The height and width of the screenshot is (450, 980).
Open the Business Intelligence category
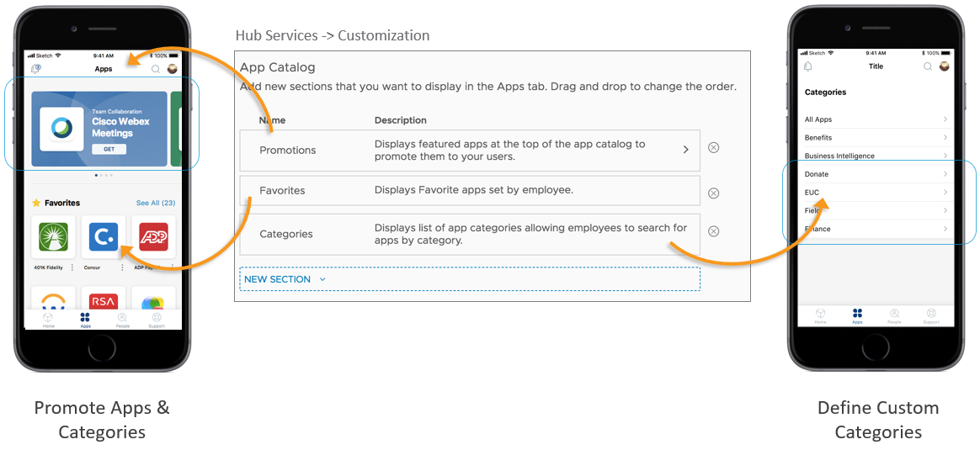pos(876,156)
